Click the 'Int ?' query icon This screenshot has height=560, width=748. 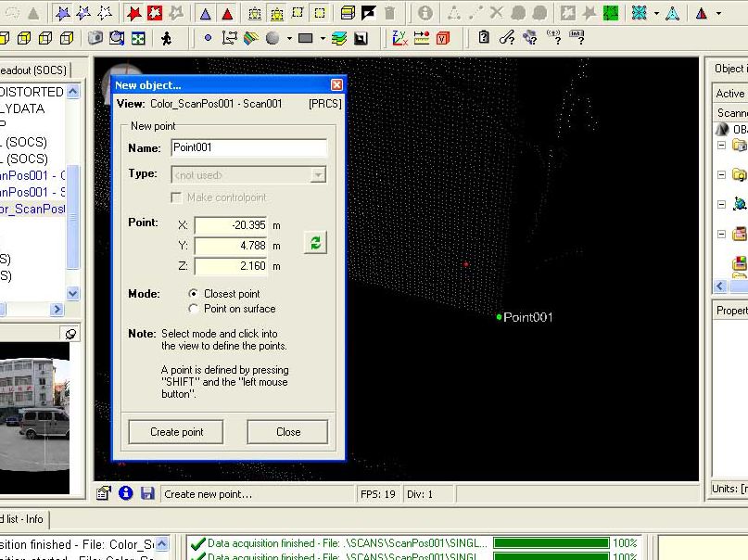(577, 37)
